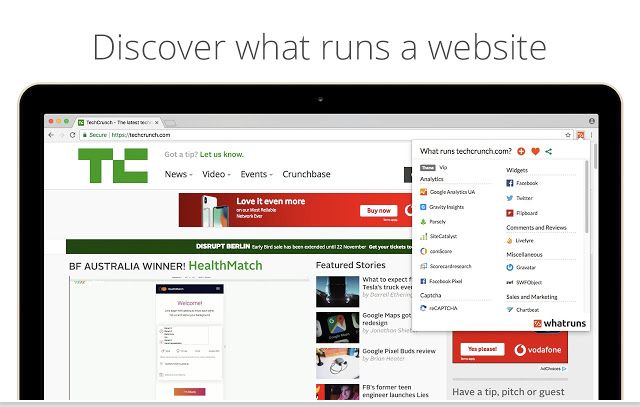Bookmark page with the star icon
The height and width of the screenshot is (407, 640).
click(x=568, y=135)
